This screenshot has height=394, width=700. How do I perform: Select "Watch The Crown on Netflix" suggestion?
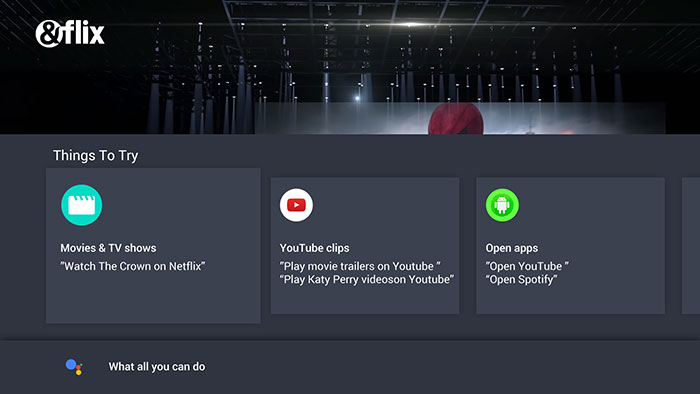133,266
